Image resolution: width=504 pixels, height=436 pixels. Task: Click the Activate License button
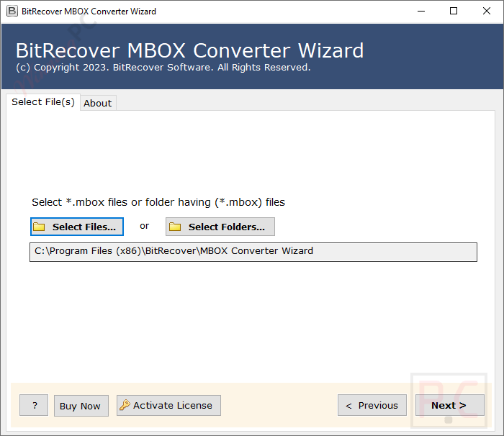pos(168,406)
